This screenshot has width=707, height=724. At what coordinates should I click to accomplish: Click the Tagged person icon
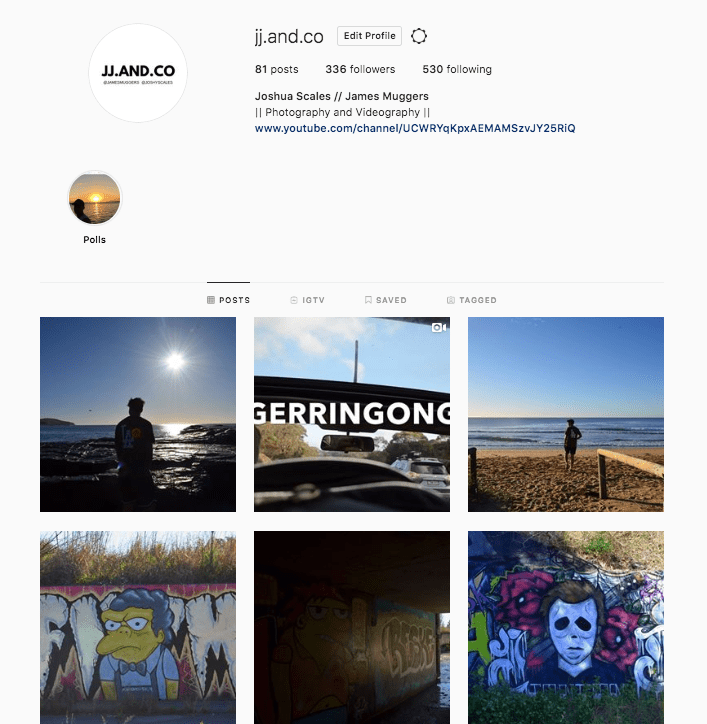[x=451, y=300]
